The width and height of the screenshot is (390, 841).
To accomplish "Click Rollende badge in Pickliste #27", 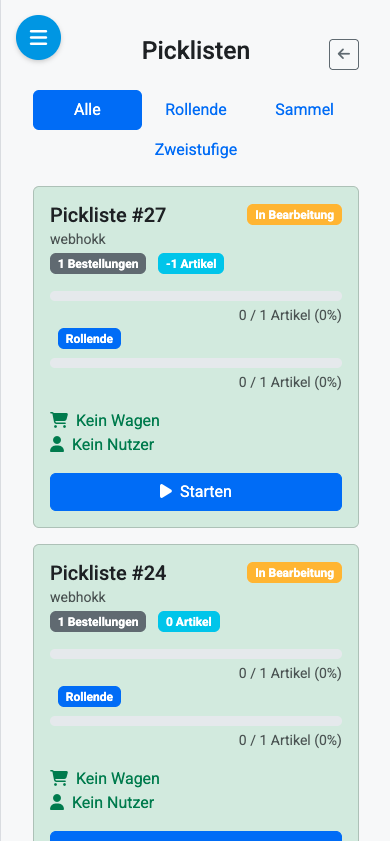I will [90, 338].
